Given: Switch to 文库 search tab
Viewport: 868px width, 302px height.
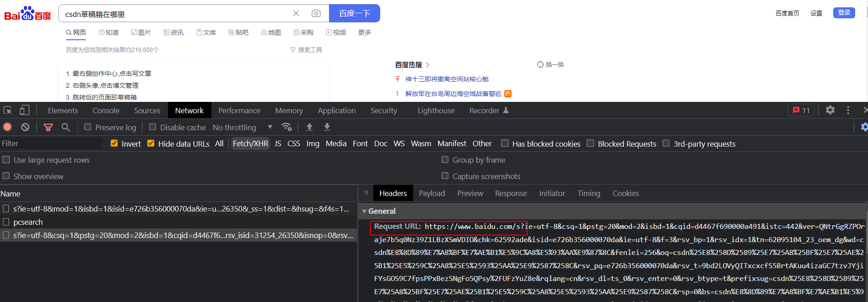Looking at the screenshot, I should (206, 32).
